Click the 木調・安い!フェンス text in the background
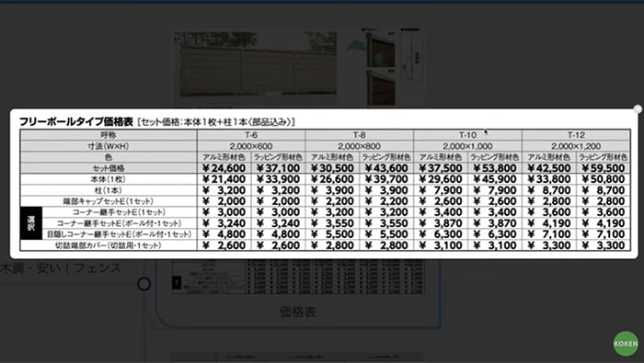 point(61,268)
